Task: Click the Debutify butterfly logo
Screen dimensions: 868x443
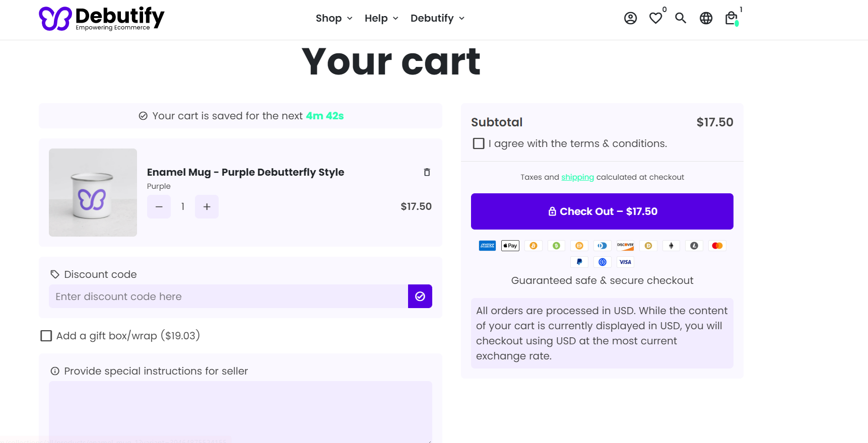Action: pyautogui.click(x=55, y=19)
